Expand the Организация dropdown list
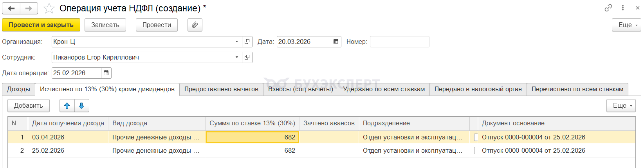644x168 pixels. (237, 42)
